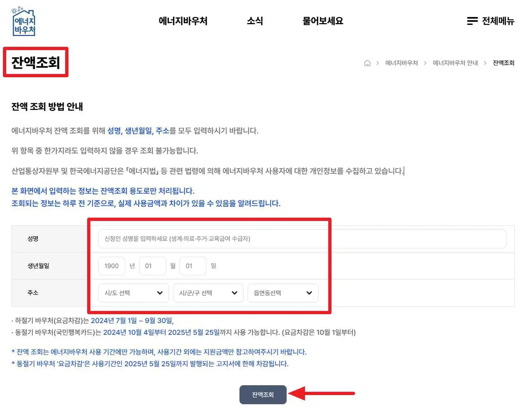
Task: Expand the 시/군/구 선택 dropdown
Action: click(207, 293)
